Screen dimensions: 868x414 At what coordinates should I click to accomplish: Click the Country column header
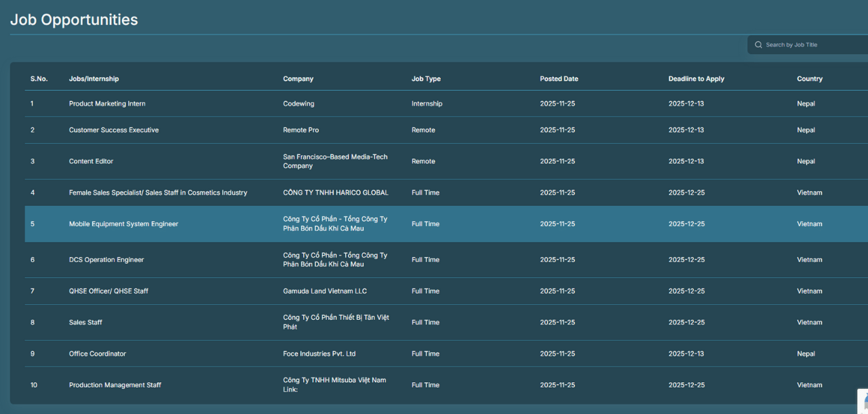[x=810, y=79]
